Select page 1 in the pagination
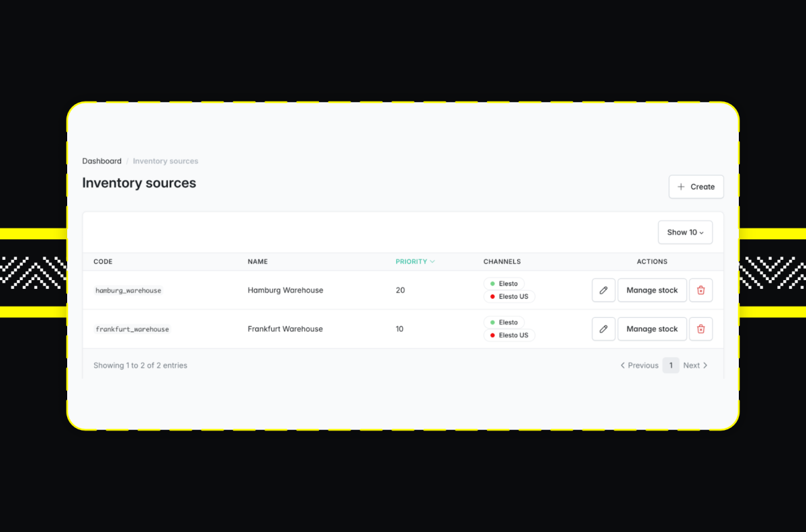This screenshot has height=532, width=806. tap(670, 365)
